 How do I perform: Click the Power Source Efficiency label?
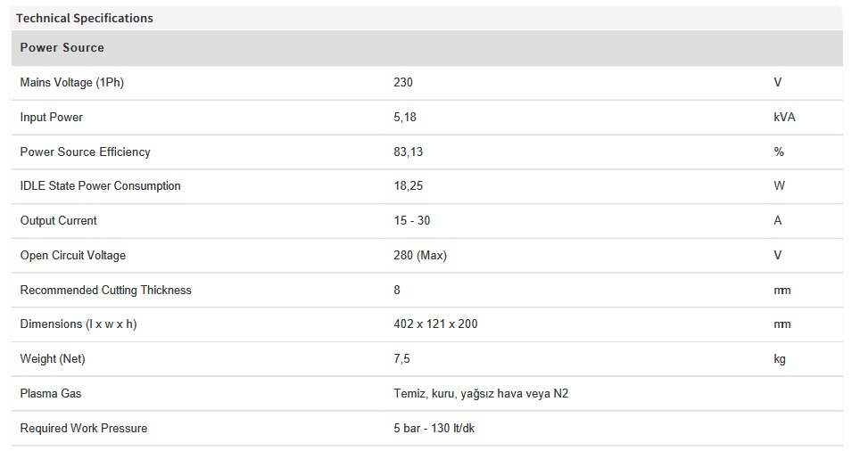85,152
